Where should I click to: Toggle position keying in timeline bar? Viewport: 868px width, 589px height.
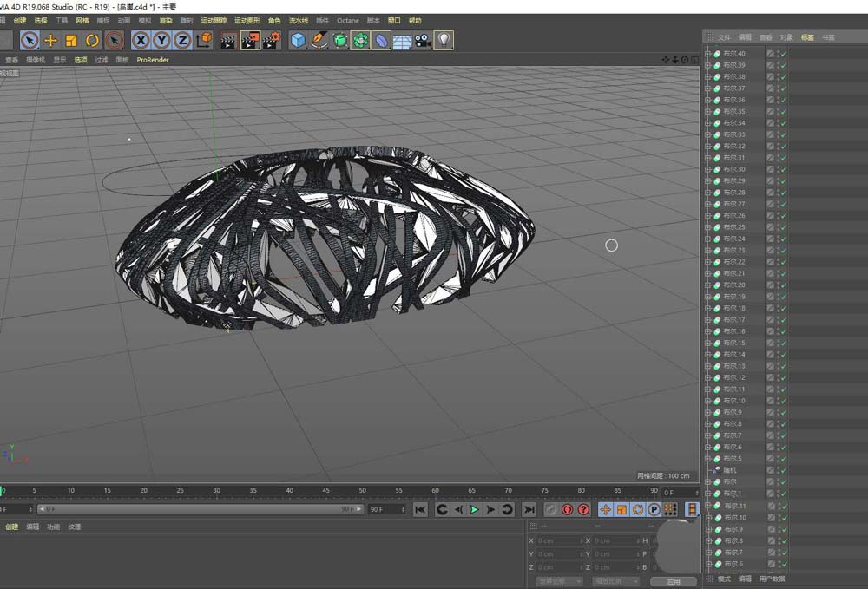606,509
